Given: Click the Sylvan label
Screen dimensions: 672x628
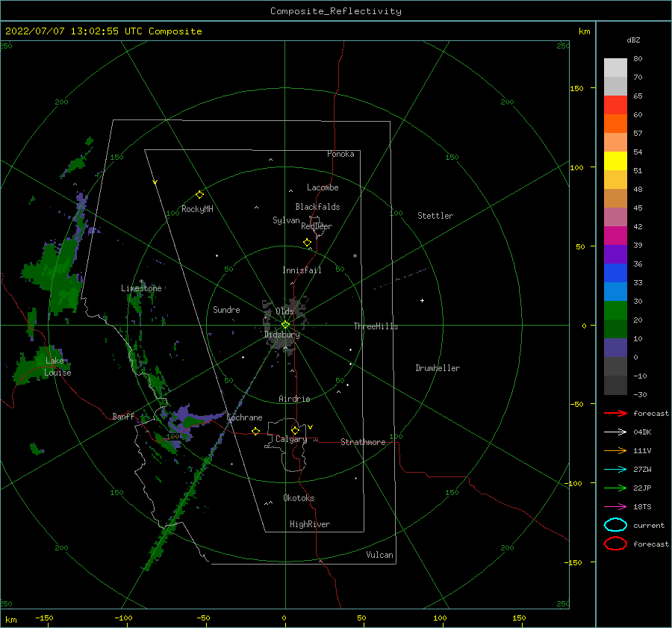Looking at the screenshot, I should [x=286, y=220].
